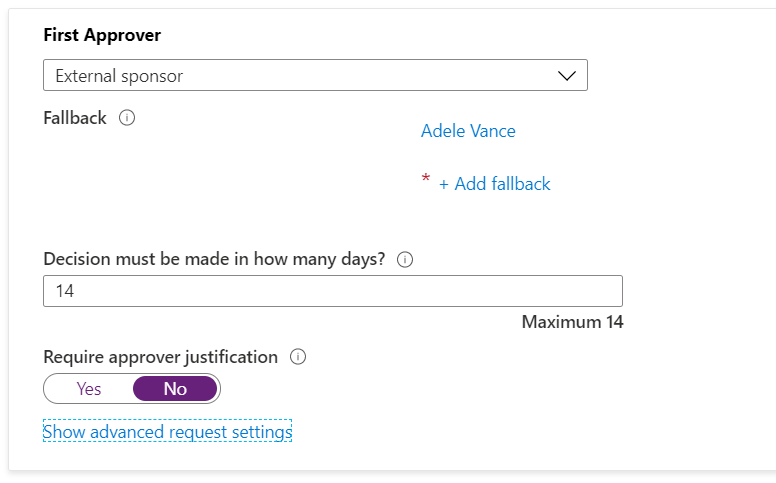The image size is (776, 483).
Task: Click the red required asterisk indicator
Action: [426, 180]
